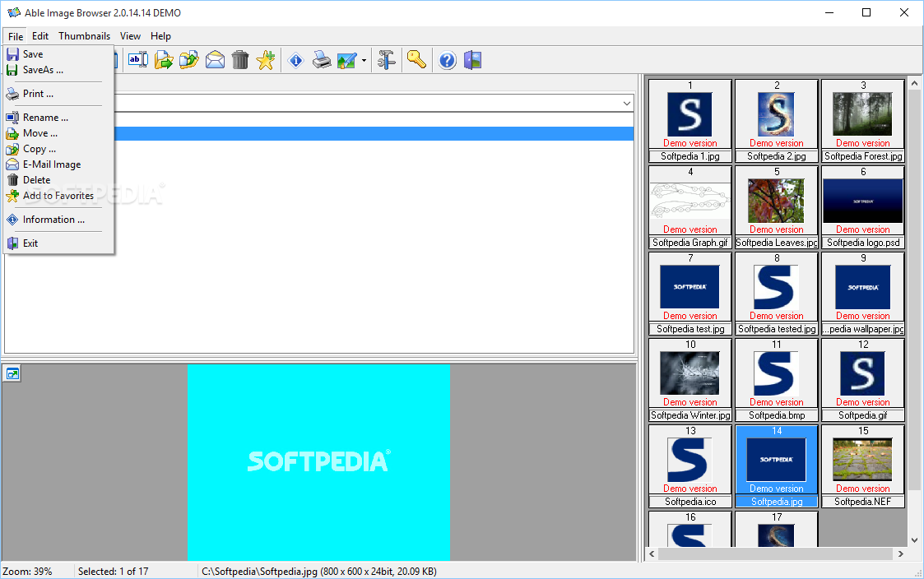Click the Delete trash can toolbar icon
The width and height of the screenshot is (924, 579).
click(x=240, y=59)
